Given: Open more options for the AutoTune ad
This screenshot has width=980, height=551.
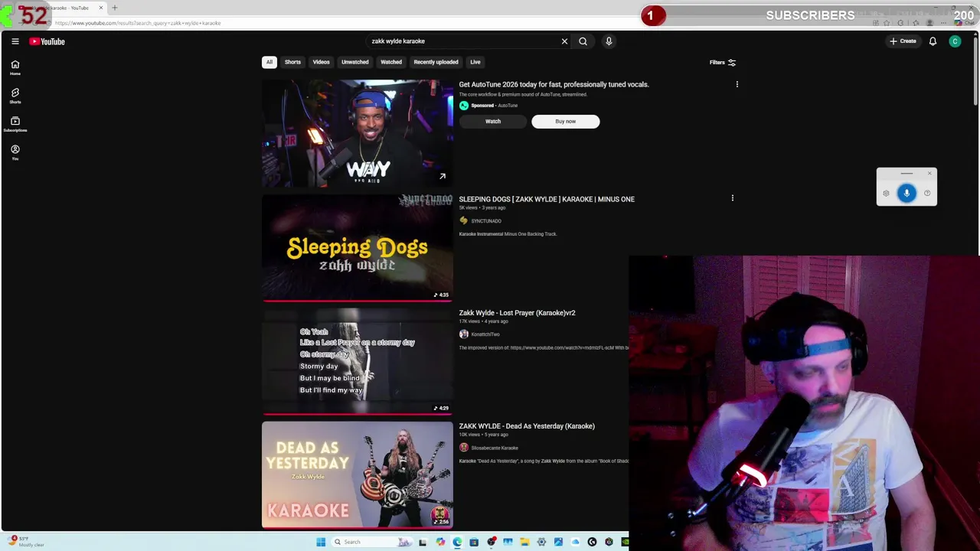Looking at the screenshot, I should pos(737,84).
